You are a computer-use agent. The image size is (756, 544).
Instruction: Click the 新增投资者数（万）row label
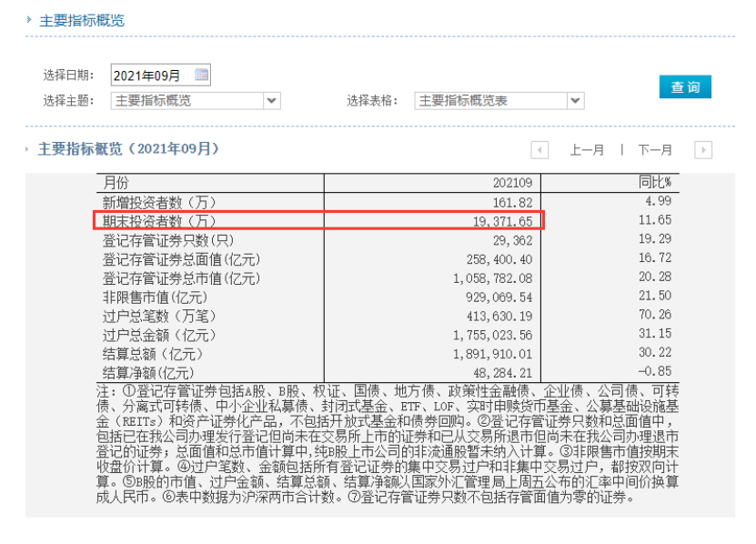159,202
